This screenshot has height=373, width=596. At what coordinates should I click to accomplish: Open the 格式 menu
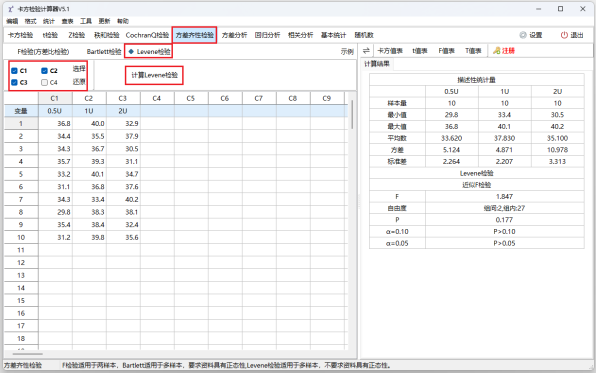(x=30, y=21)
